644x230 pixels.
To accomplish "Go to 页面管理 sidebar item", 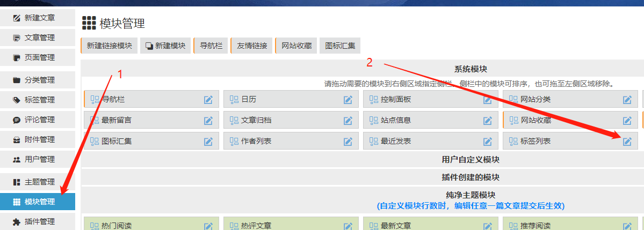I will point(38,57).
